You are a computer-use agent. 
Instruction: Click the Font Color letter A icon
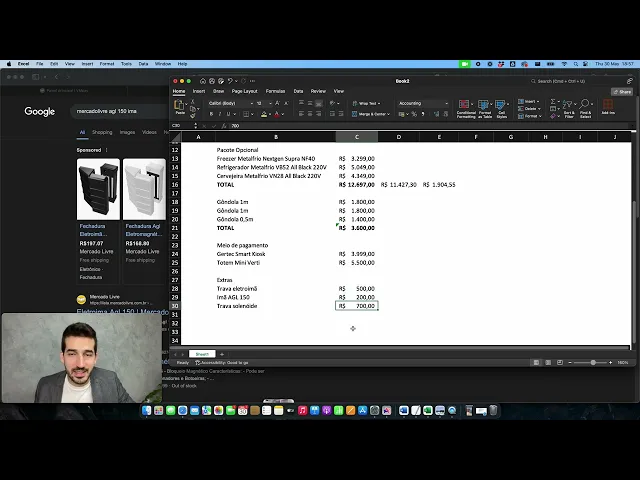point(277,114)
